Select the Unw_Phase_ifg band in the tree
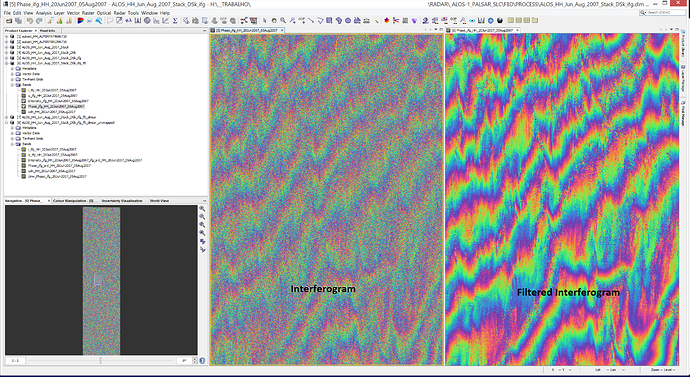The image size is (690, 377). click(x=57, y=176)
